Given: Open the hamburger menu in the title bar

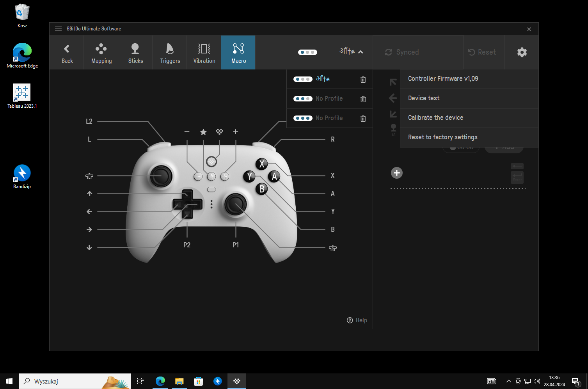Looking at the screenshot, I should pyautogui.click(x=59, y=28).
